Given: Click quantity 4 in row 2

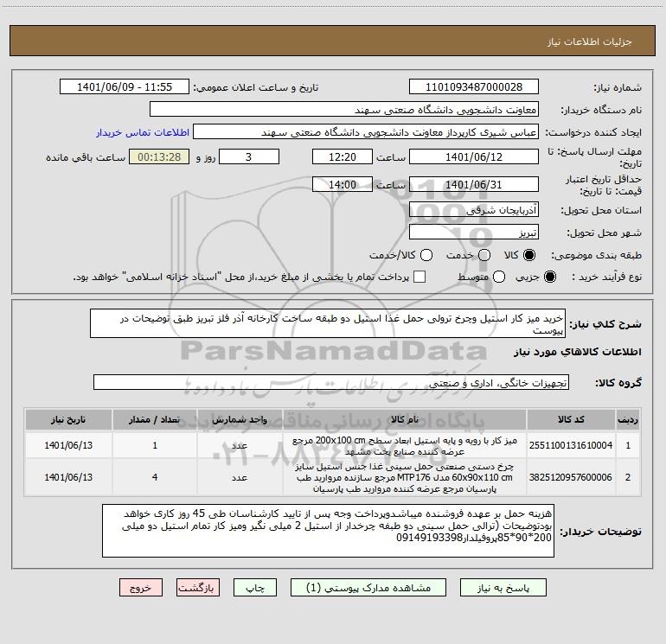Looking at the screenshot, I should (x=155, y=477).
